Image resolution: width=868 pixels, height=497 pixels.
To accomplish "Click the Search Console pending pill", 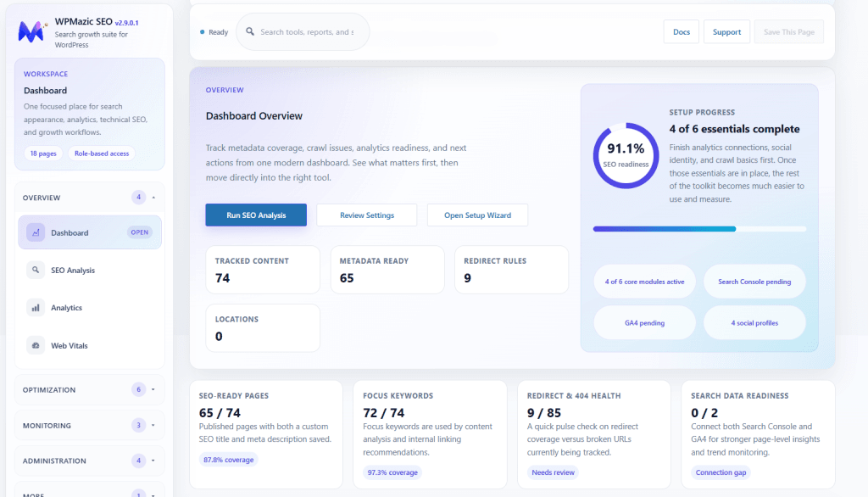I will (754, 282).
